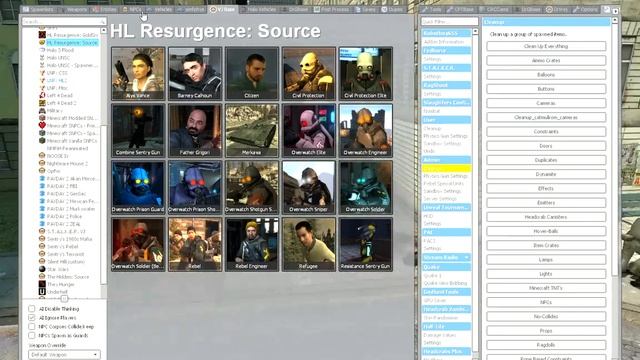Spawn the Barney Calhoun NPC

(x=195, y=74)
